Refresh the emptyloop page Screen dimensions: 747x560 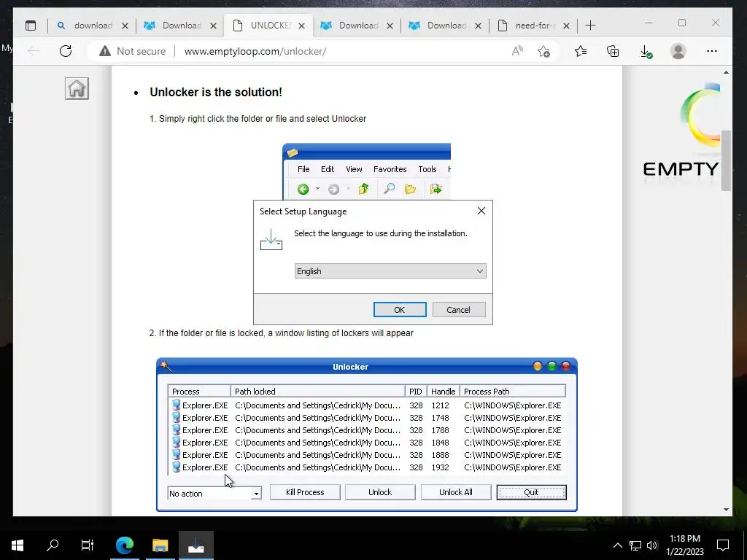(66, 51)
